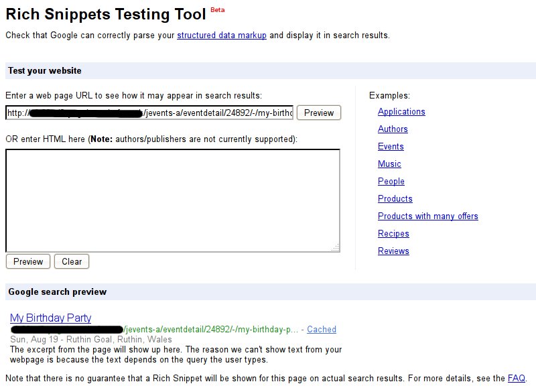Open the Music example link
The height and width of the screenshot is (392, 536).
point(389,164)
